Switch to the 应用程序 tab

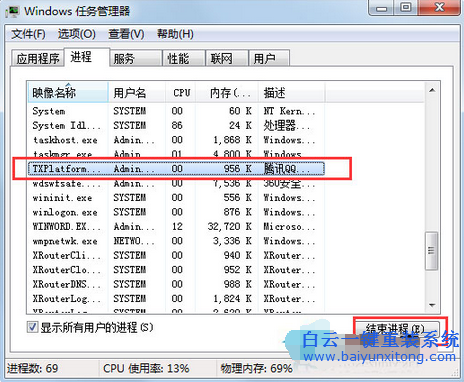tap(38, 58)
